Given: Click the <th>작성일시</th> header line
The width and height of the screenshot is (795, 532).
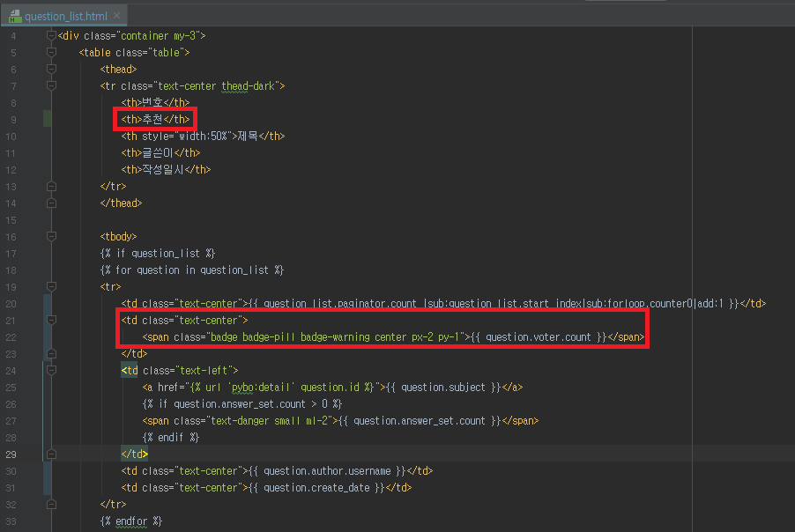Looking at the screenshot, I should [x=166, y=170].
